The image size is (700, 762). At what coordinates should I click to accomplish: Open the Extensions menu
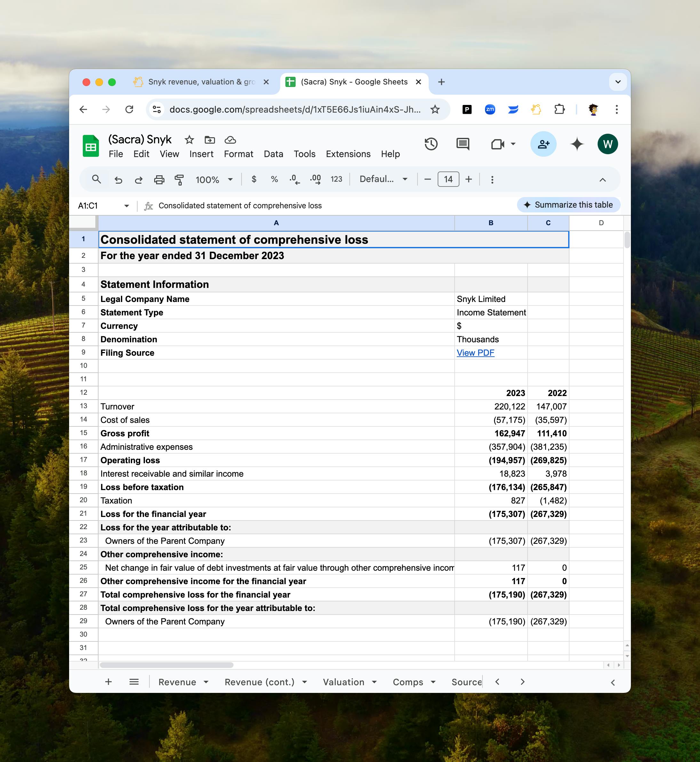(348, 154)
